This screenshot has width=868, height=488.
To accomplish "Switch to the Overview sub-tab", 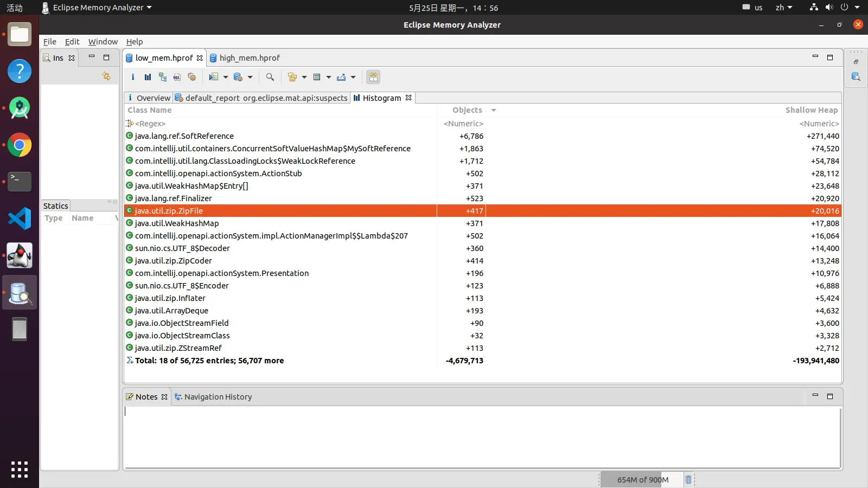I will (149, 98).
